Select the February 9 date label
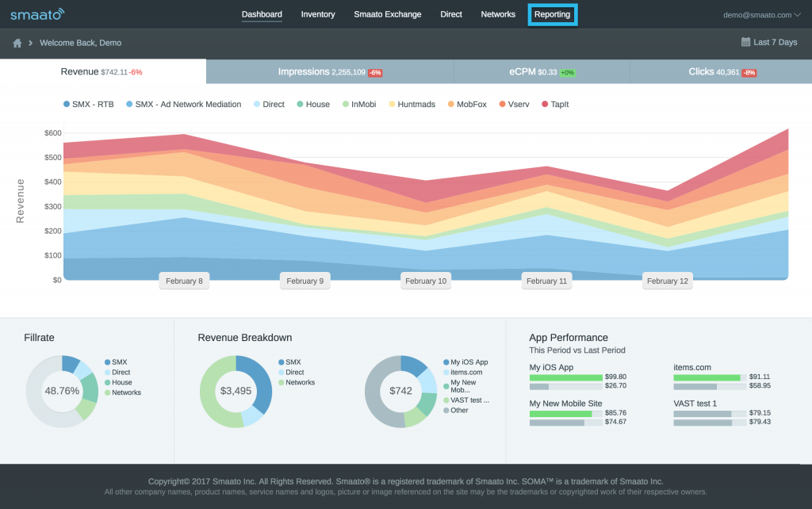Image resolution: width=812 pixels, height=509 pixels. pyautogui.click(x=305, y=281)
